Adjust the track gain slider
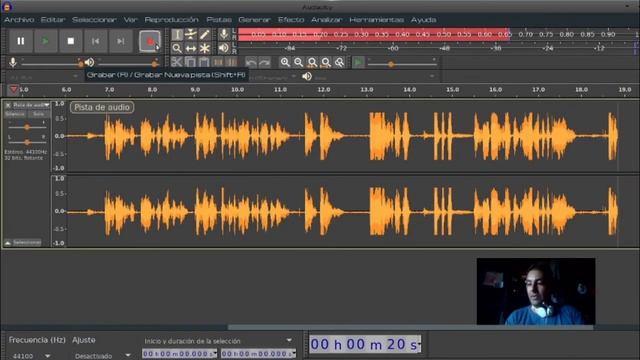The width and height of the screenshot is (640, 360). [x=27, y=127]
